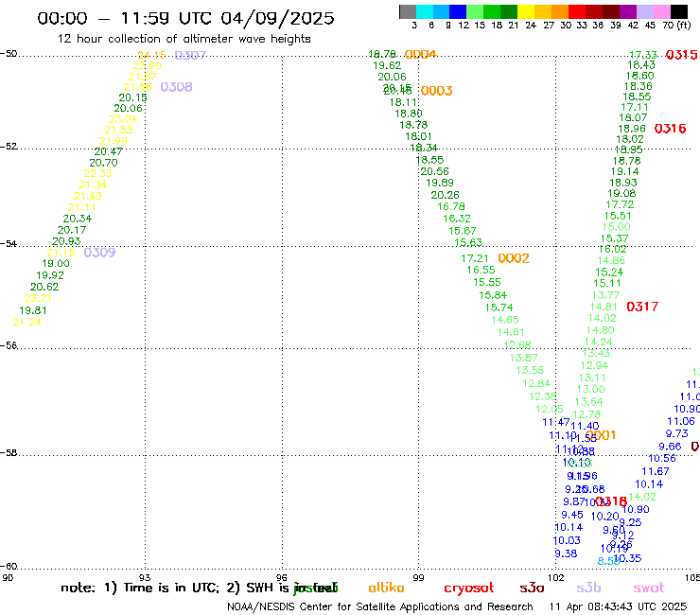The height and width of the screenshot is (615, 700).
Task: Click the s3b track time label 0308
Action: pos(176,87)
